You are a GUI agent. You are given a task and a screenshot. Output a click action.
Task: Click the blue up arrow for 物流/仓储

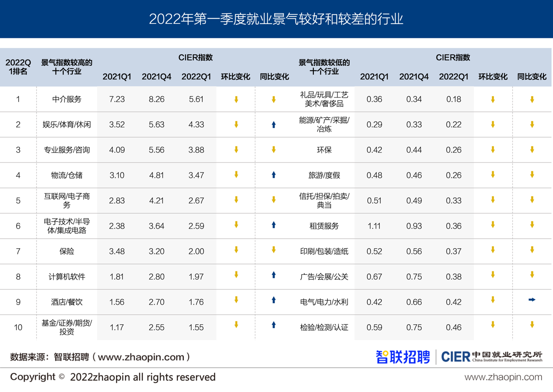(274, 175)
